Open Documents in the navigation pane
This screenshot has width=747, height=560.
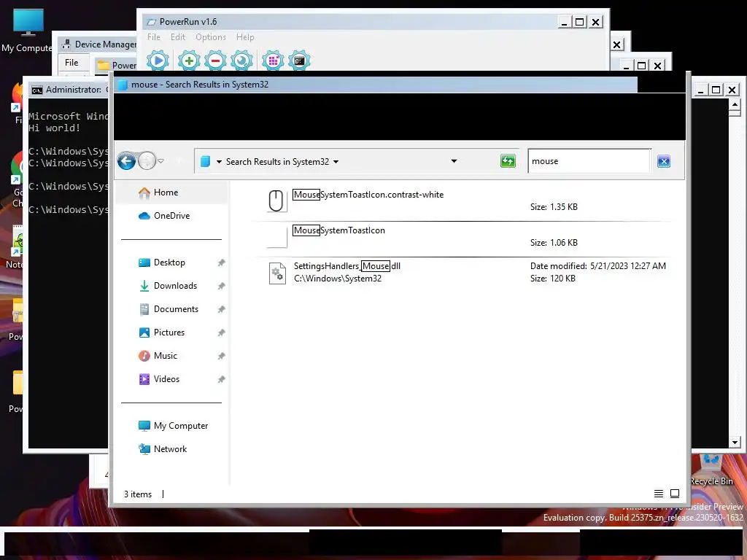171,309
